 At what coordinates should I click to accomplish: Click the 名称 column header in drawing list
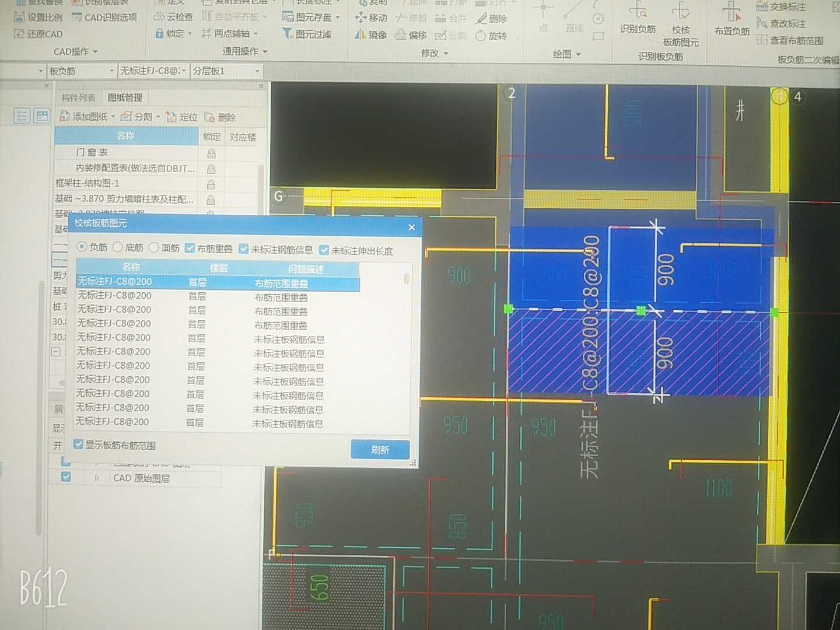tap(126, 136)
